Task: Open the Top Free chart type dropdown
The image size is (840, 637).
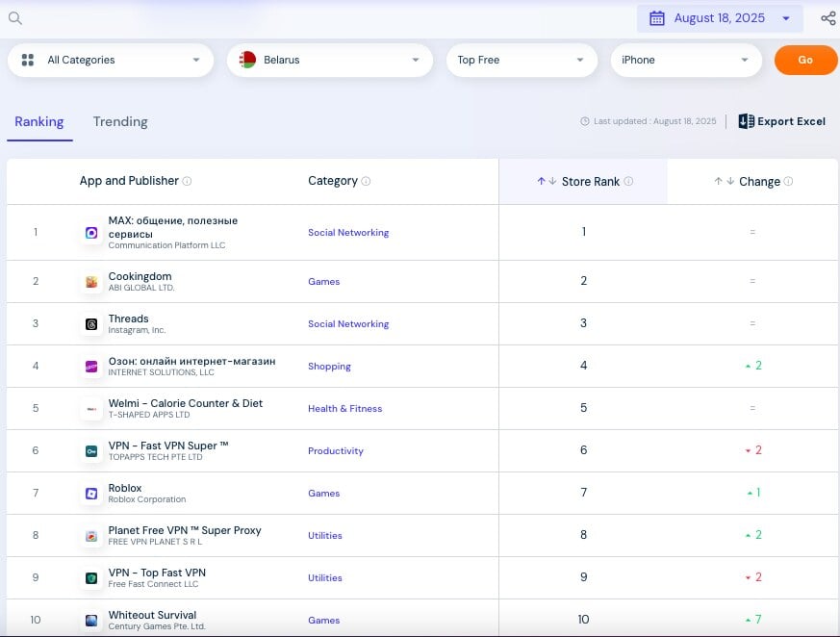Action: click(x=522, y=60)
